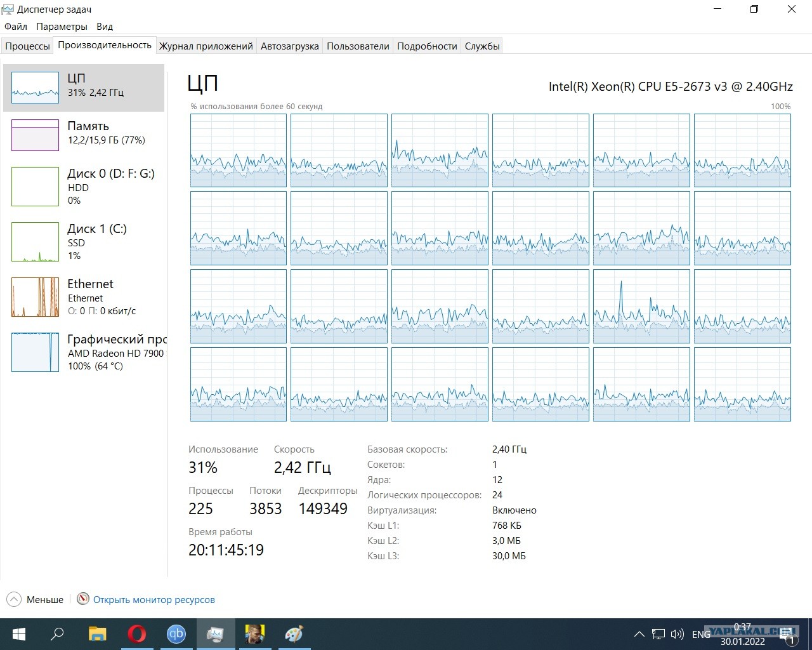Screen dimensions: 812x650
Task: Click the Логических процессоров: label
Action: pyautogui.click(x=424, y=495)
